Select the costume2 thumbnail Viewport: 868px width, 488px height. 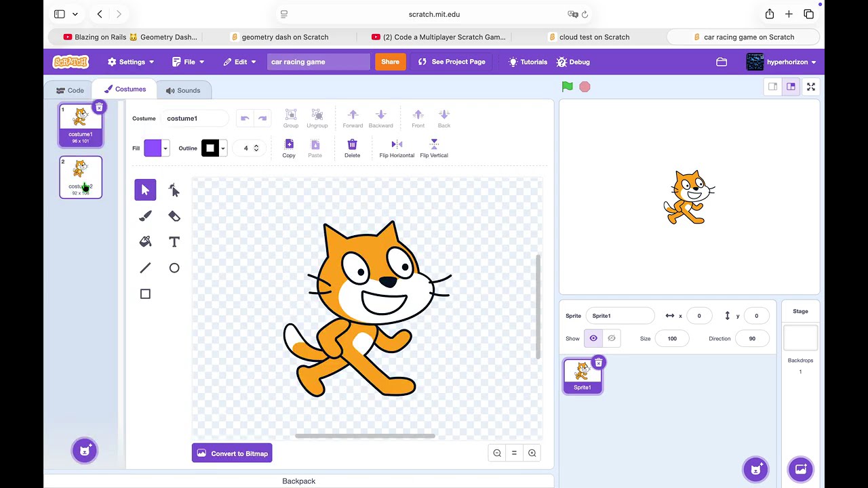pos(81,178)
